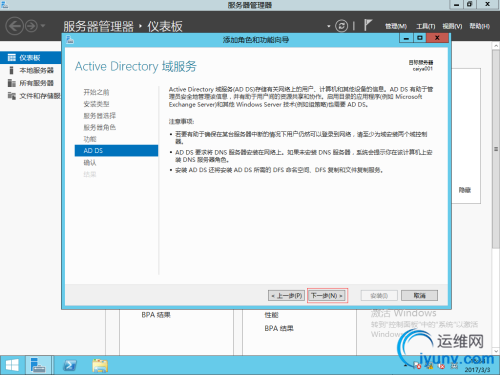The width and height of the screenshot is (500, 375).
Task: Open the notifications flag icon
Action: [x=367, y=25]
